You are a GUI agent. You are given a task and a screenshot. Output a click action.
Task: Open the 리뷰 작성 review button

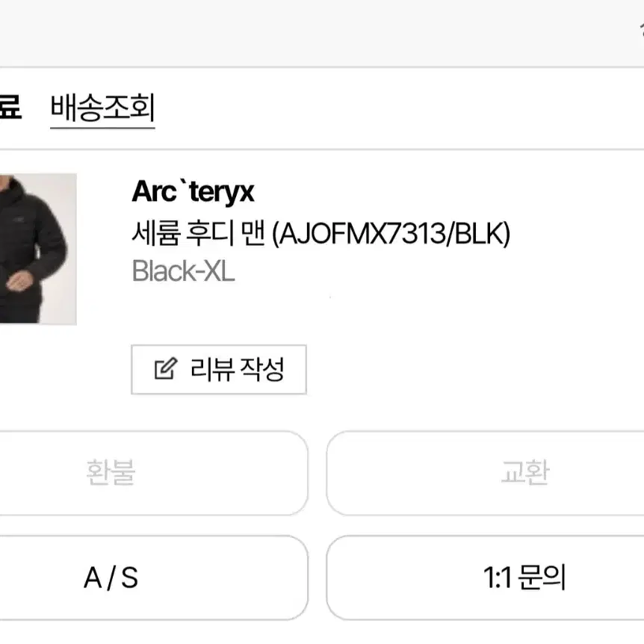(x=218, y=369)
